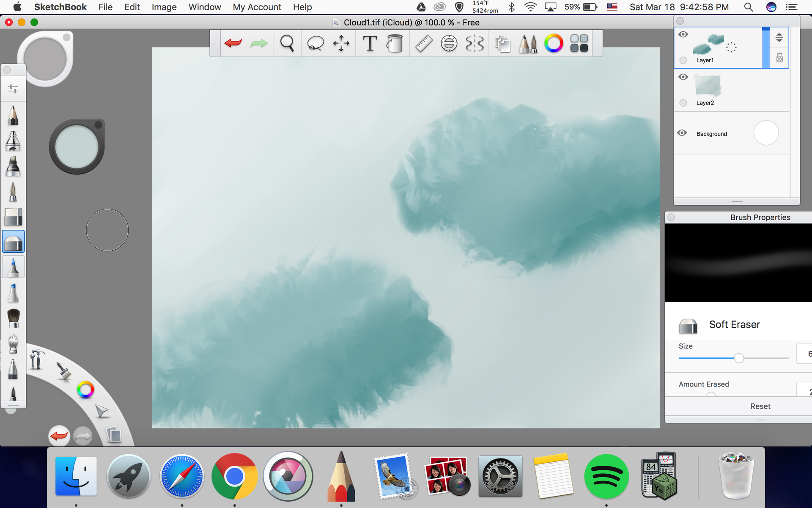Click the Size value field

(804, 354)
